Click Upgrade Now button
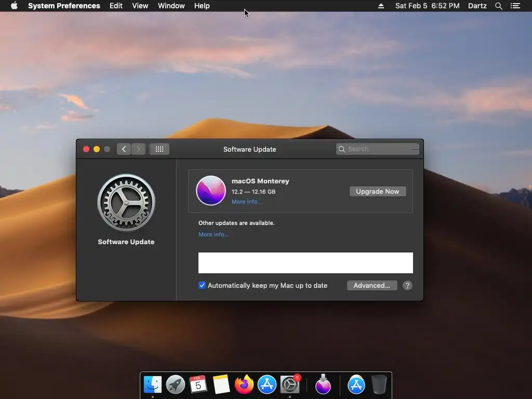 (378, 191)
